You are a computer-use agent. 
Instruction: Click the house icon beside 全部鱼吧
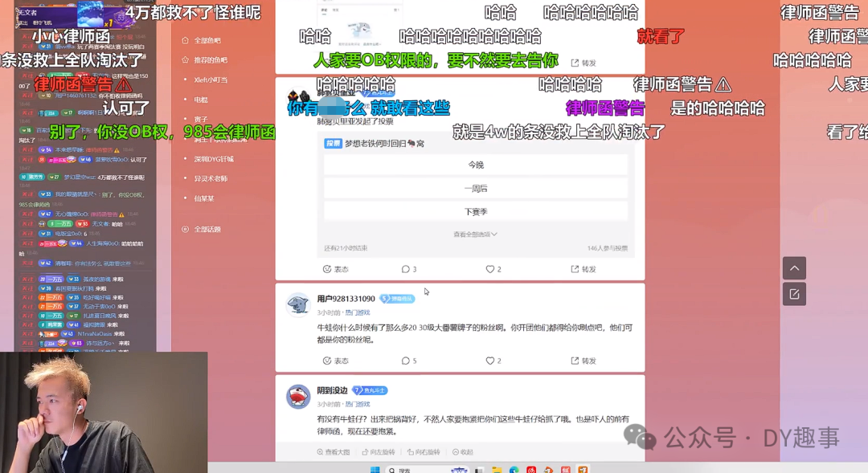click(x=186, y=40)
